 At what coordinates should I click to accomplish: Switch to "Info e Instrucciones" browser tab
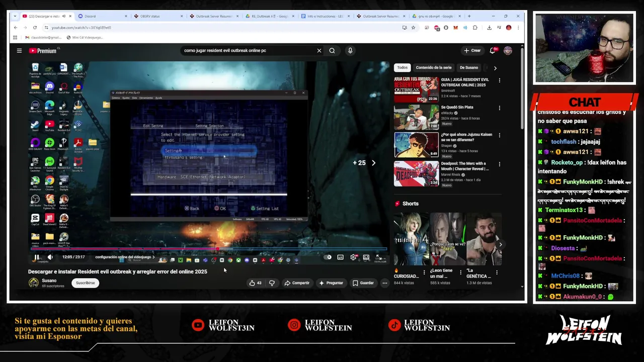326,16
